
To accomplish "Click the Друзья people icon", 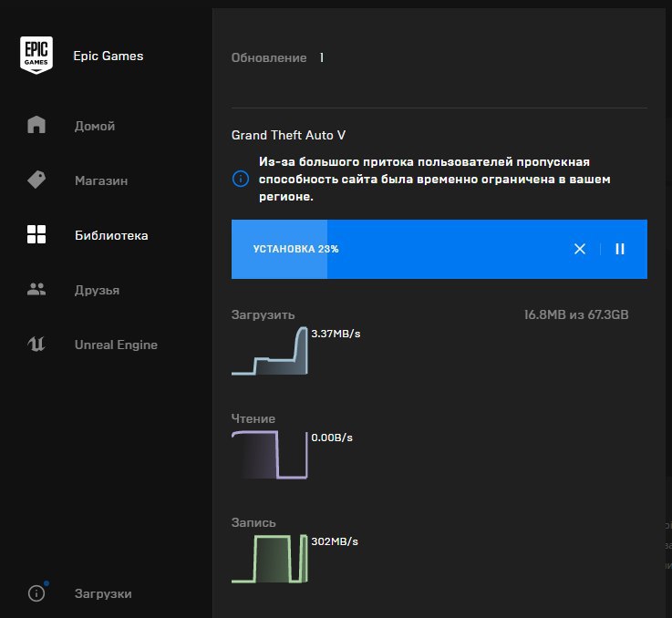I will click(x=36, y=289).
